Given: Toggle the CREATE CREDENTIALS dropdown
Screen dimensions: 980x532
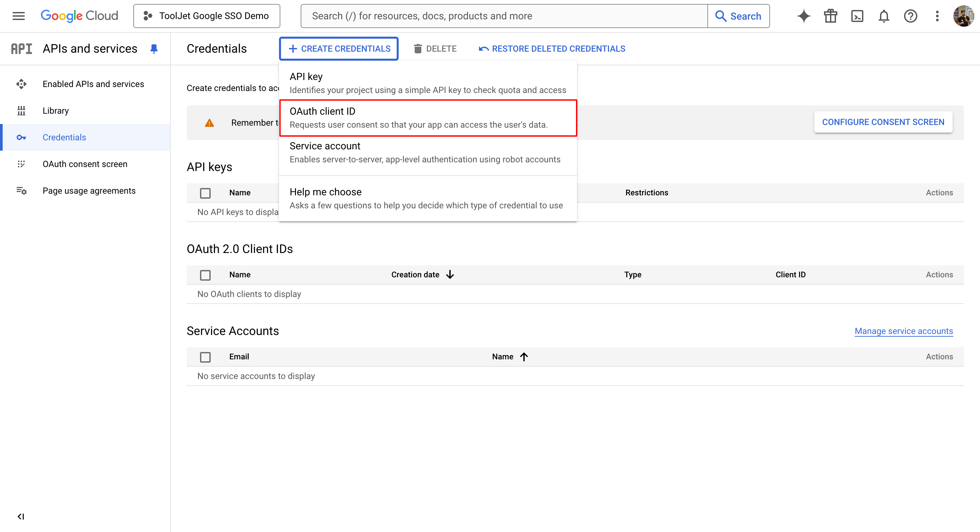Looking at the screenshot, I should coord(339,49).
